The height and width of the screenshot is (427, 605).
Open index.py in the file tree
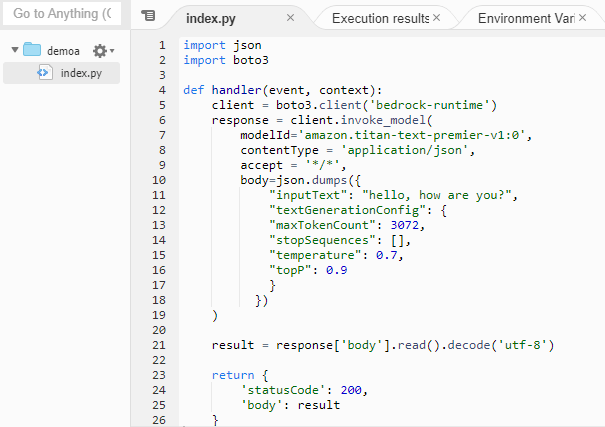(x=81, y=73)
